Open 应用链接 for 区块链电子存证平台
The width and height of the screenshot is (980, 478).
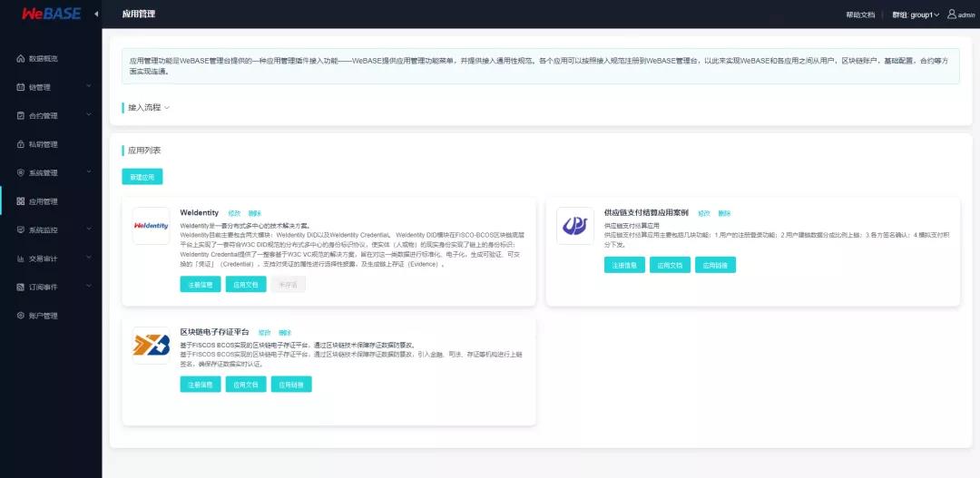(x=291, y=385)
